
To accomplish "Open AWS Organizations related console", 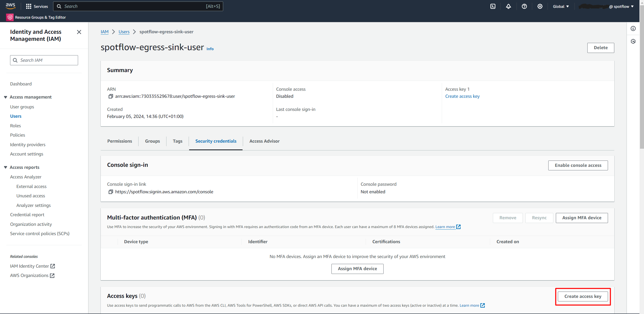I will point(32,275).
